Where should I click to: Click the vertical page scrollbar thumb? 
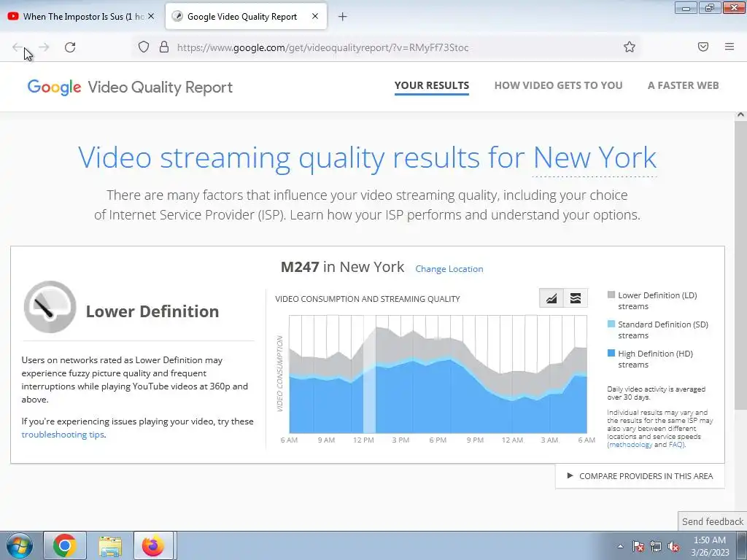[740, 264]
